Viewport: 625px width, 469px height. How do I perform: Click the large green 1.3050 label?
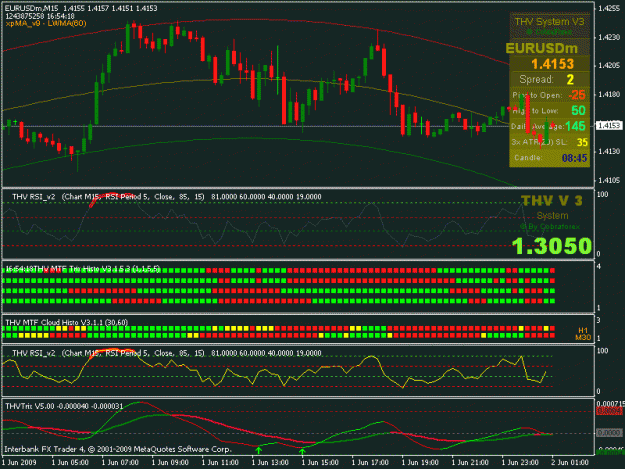click(x=552, y=245)
